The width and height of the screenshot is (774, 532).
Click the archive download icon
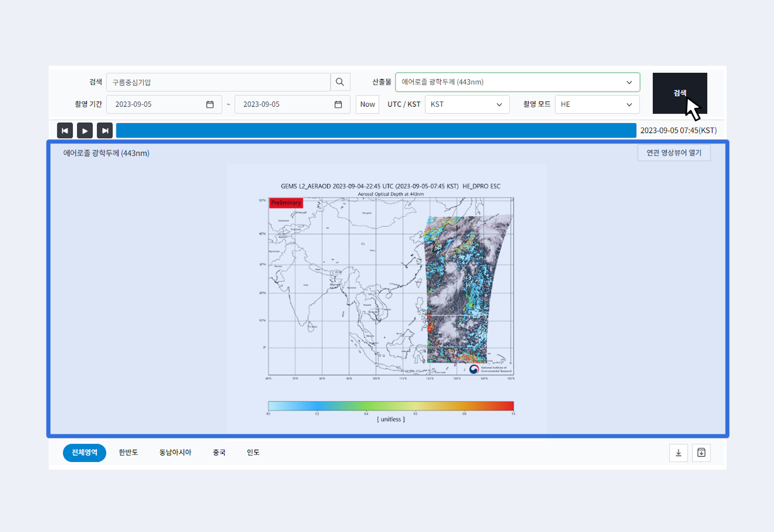tap(701, 453)
